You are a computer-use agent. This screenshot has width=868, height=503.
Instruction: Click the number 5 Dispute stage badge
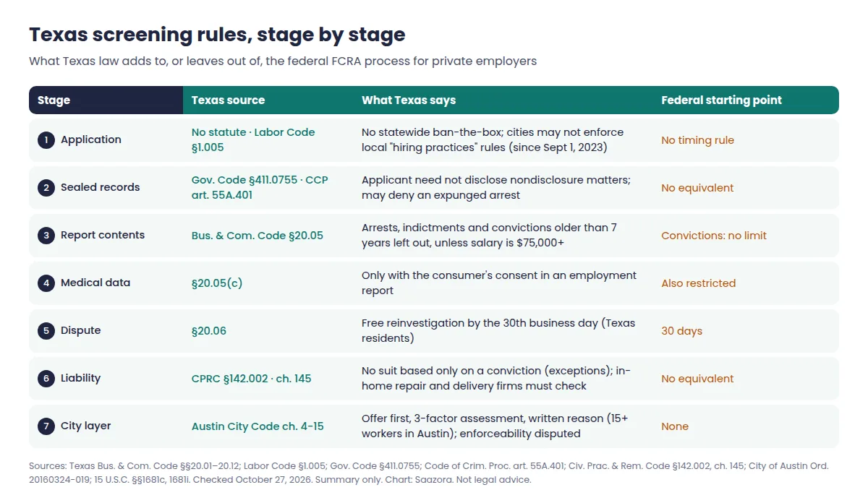[x=46, y=331]
